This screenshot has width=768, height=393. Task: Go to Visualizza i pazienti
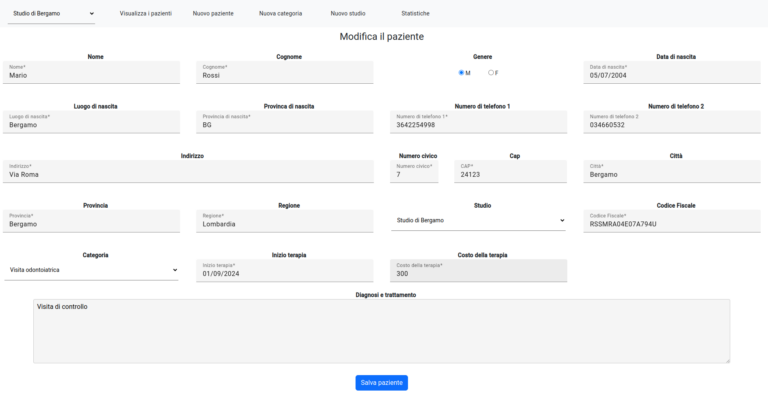(145, 14)
